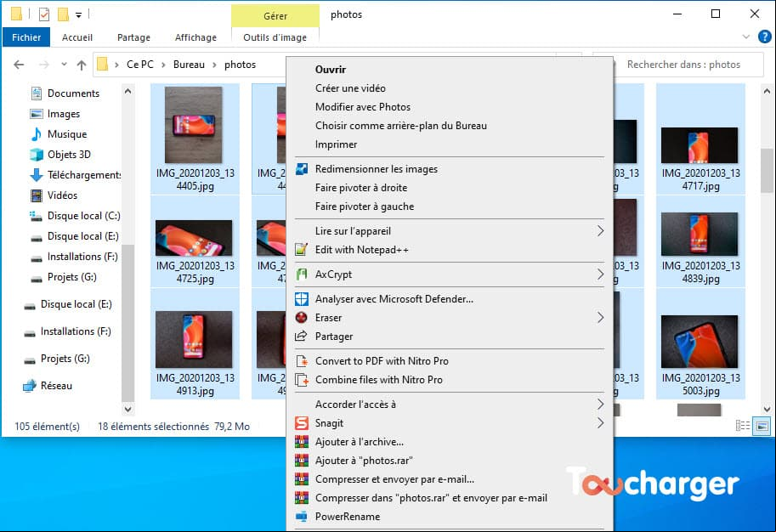Open the Fichier tab
This screenshot has height=532, width=776.
26,37
